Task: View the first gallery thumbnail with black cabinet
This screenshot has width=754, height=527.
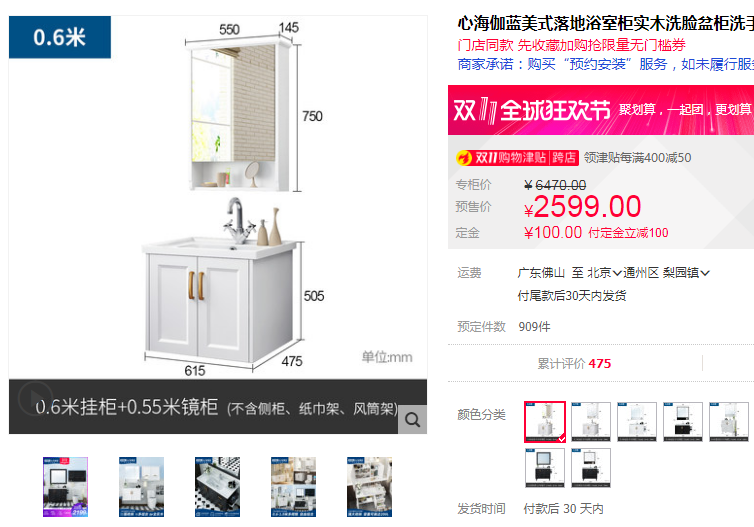Action: (x=65, y=487)
